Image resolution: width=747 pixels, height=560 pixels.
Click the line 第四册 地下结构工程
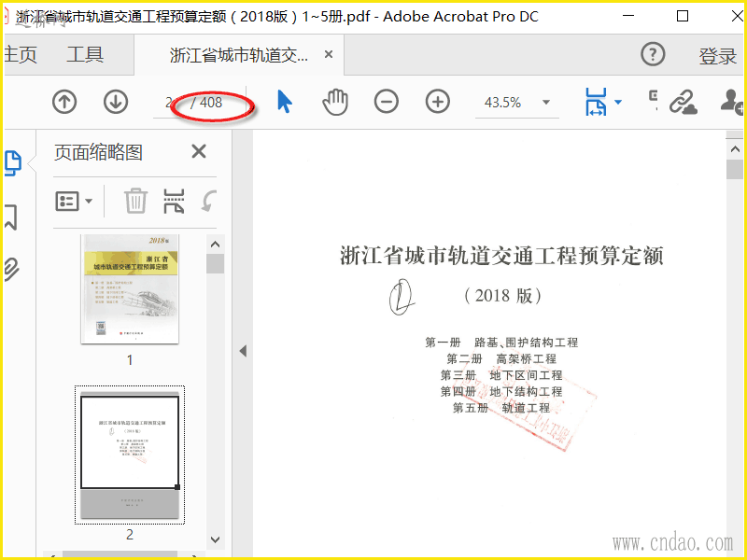(x=501, y=391)
